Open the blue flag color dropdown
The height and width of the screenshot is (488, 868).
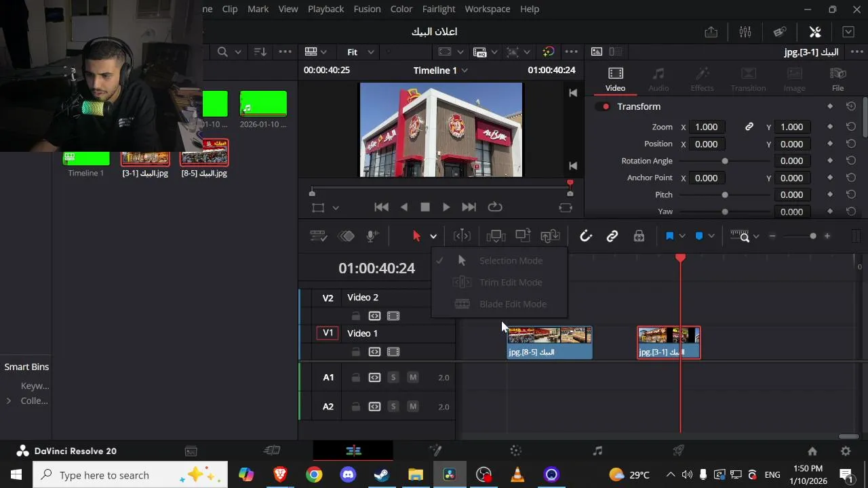(x=682, y=236)
